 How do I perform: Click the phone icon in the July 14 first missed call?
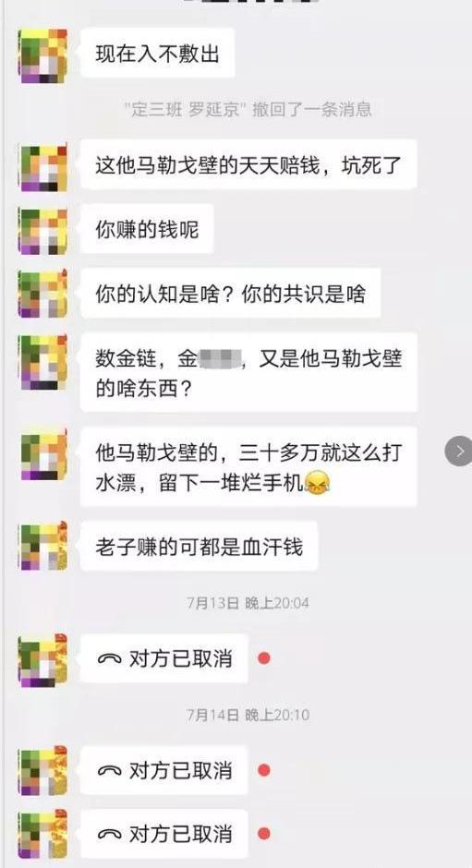[x=109, y=770]
